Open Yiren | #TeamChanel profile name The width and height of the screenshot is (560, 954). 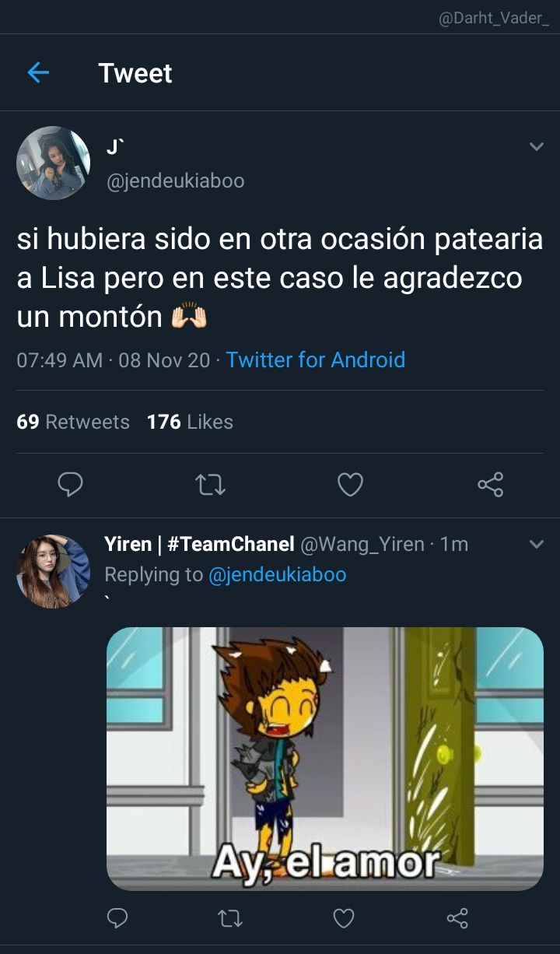pos(199,544)
